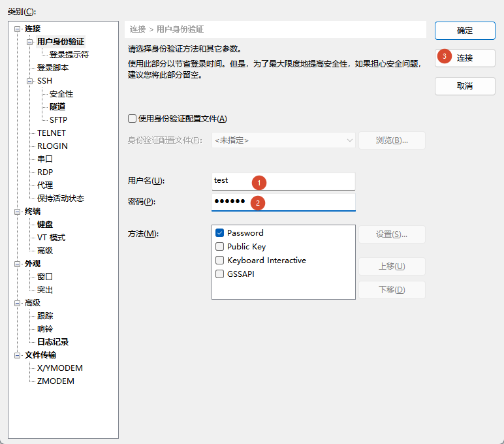Collapse the 外观 tree node
This screenshot has width=504, height=444.
[17, 264]
